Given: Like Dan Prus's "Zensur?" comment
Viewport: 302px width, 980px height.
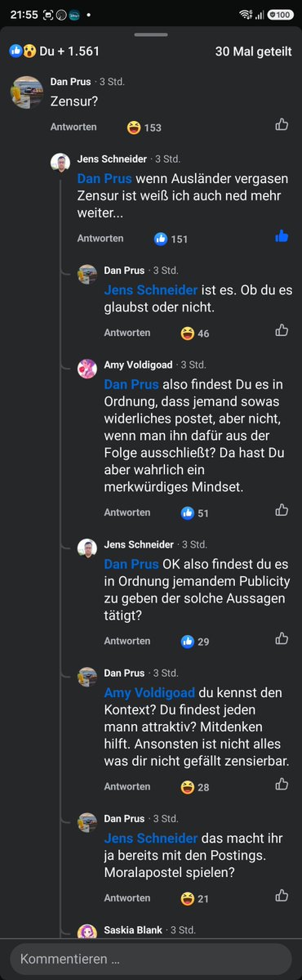Looking at the screenshot, I should (x=282, y=124).
